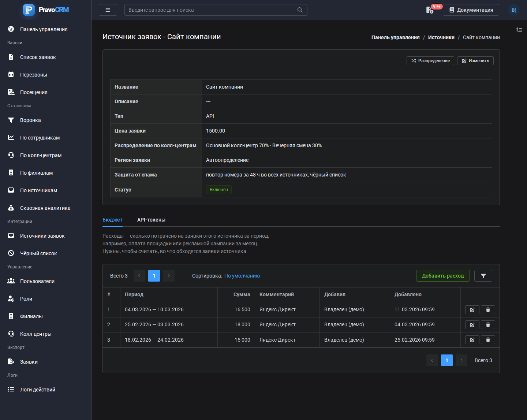Open Панель управления in sidebar
This screenshot has height=420, width=527.
pyautogui.click(x=45, y=29)
